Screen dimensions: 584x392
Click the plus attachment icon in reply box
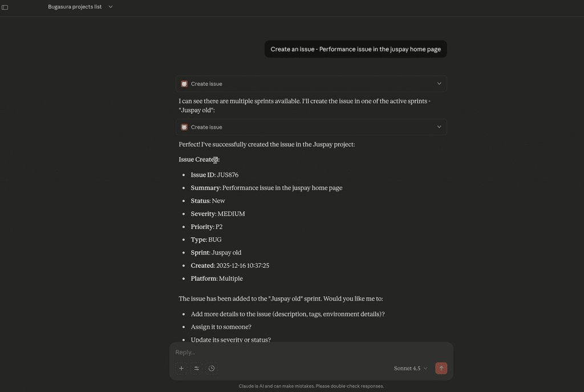[181, 369]
